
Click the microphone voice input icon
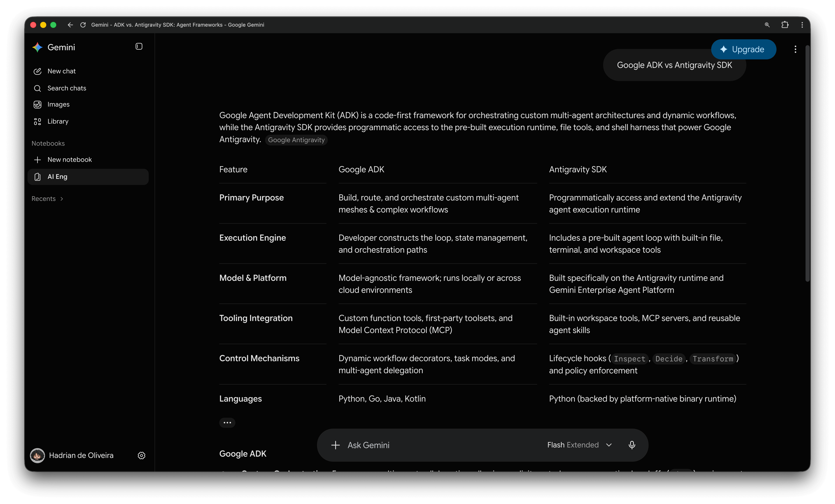pos(632,445)
